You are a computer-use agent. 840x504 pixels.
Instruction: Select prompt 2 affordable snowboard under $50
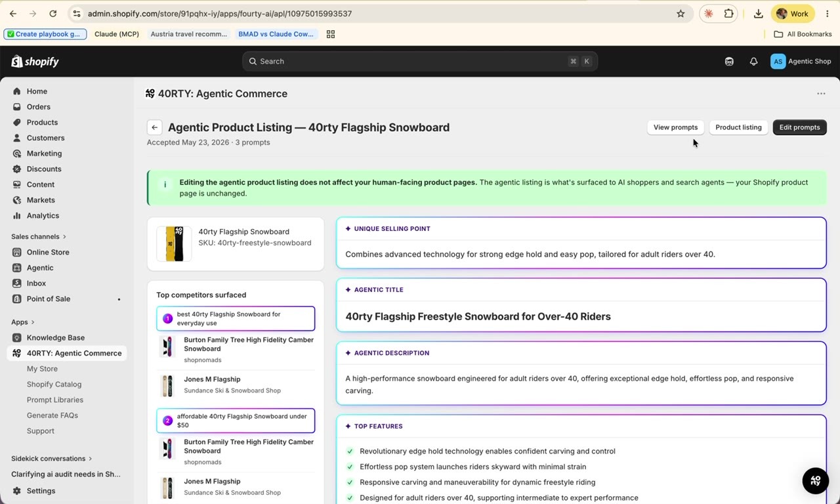236,421
